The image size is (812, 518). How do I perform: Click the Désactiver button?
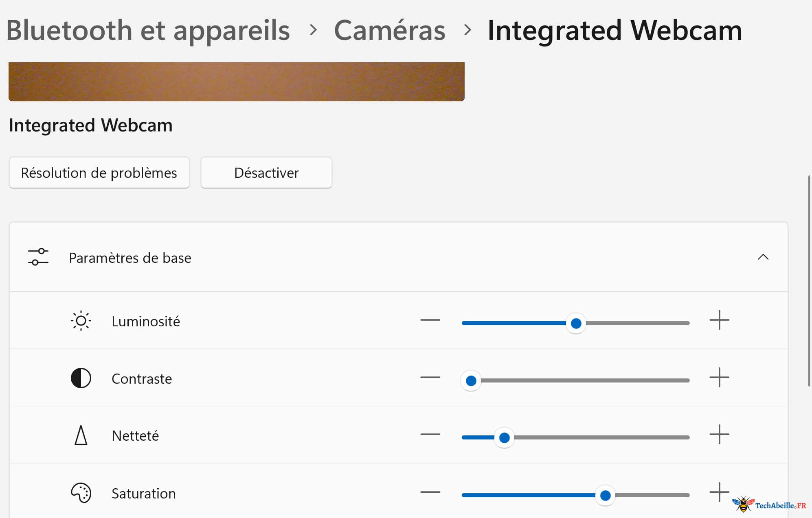(x=267, y=173)
